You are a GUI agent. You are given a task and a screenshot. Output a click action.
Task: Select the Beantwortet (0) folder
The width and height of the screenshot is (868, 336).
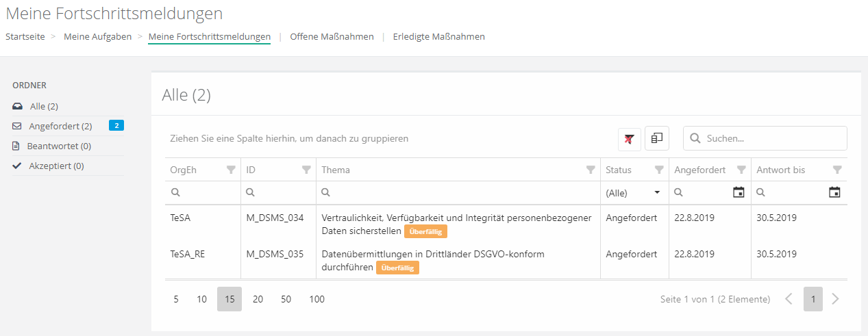59,146
